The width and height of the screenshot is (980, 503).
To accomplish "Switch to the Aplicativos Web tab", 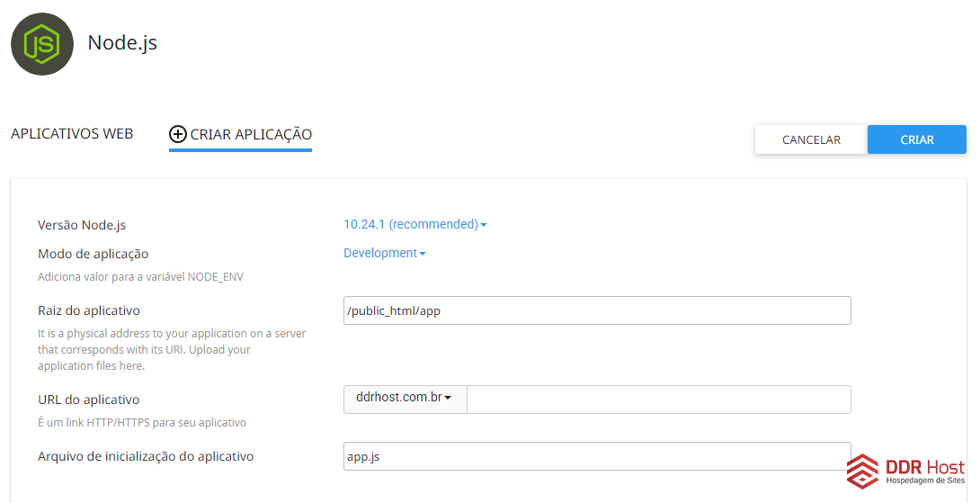I will (72, 134).
